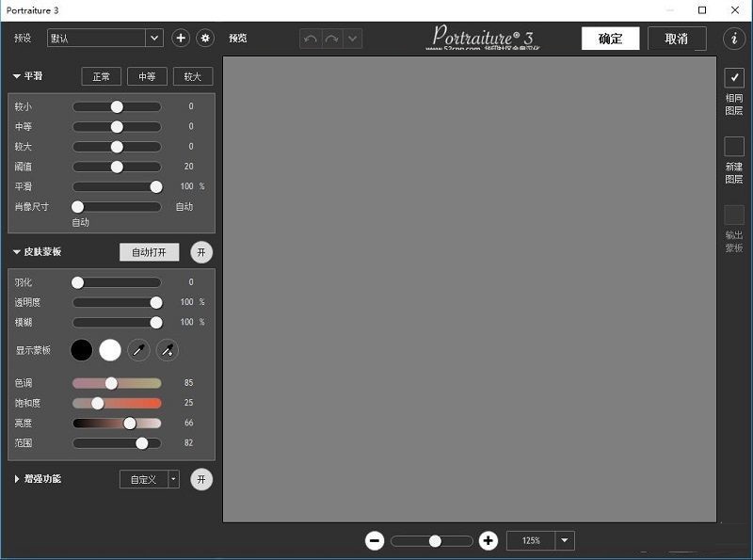Click the white 显示蒙板 color swatch
Screen dimensions: 753x560
(110, 350)
